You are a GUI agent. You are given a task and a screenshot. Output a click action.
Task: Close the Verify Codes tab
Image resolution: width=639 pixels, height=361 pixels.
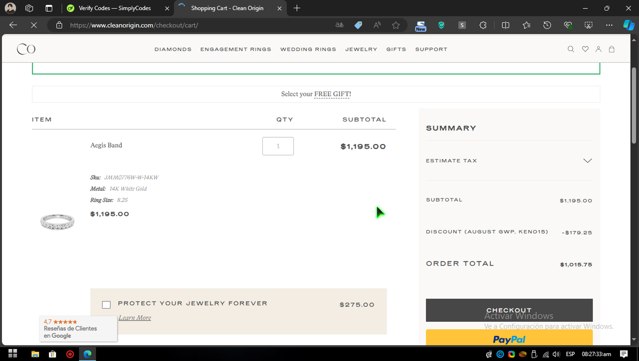tap(167, 8)
